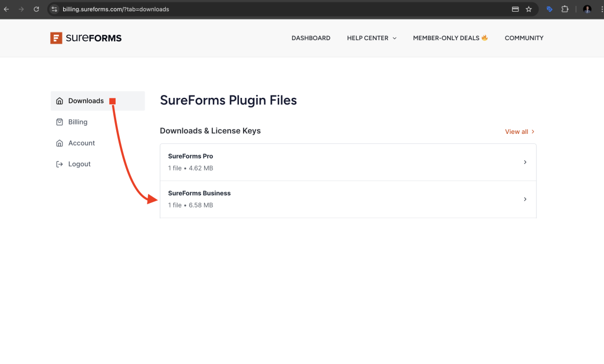This screenshot has width=604, height=364.
Task: Bookmark this page with the star icon
Action: coord(528,9)
